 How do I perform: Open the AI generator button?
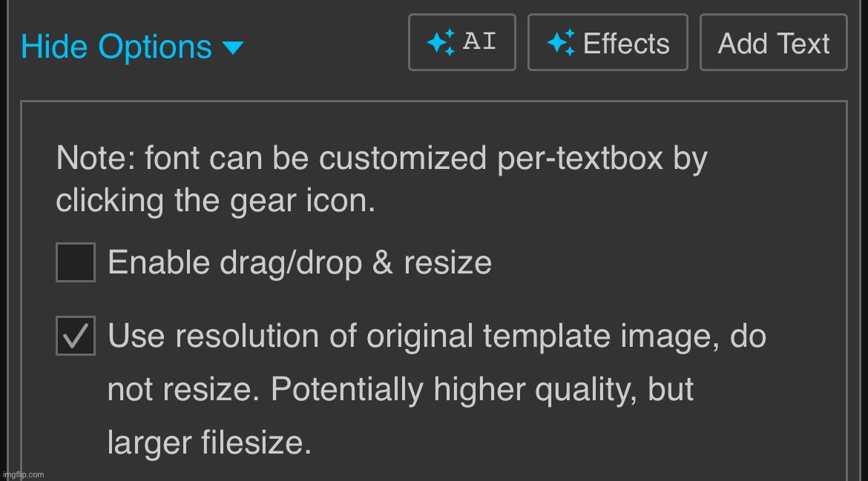461,43
